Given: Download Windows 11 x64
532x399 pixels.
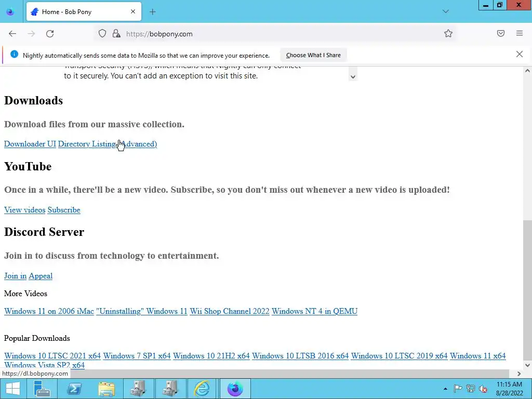Looking at the screenshot, I should coord(478,356).
